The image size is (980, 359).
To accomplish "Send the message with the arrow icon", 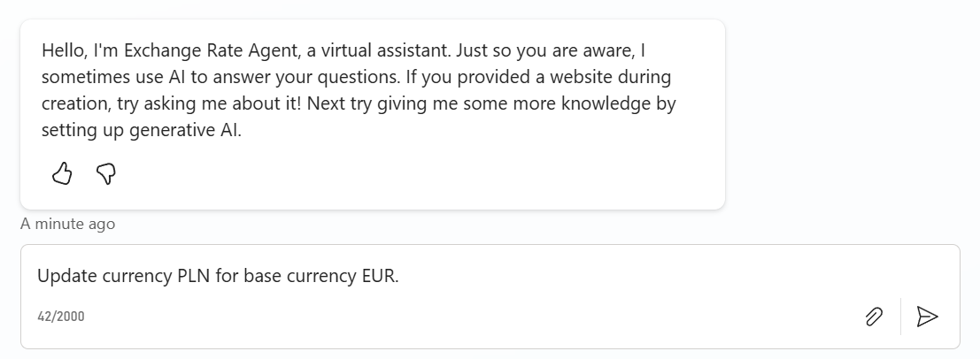I will tap(927, 316).
